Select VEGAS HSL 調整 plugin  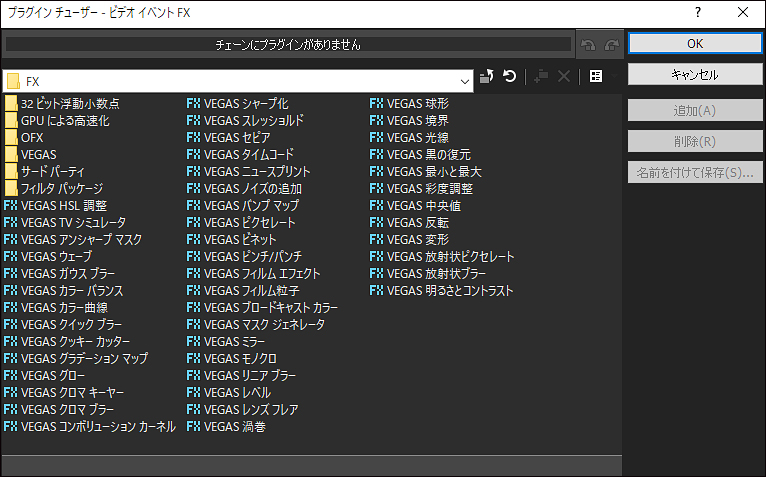pos(55,206)
